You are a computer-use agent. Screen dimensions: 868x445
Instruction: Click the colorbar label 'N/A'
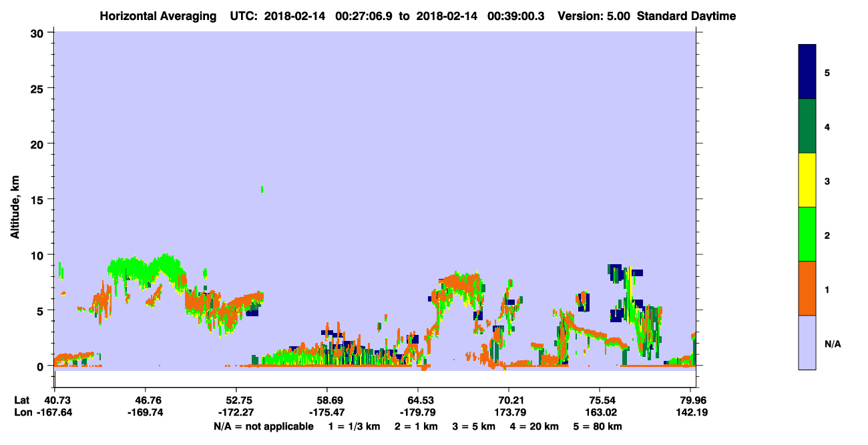(x=832, y=344)
